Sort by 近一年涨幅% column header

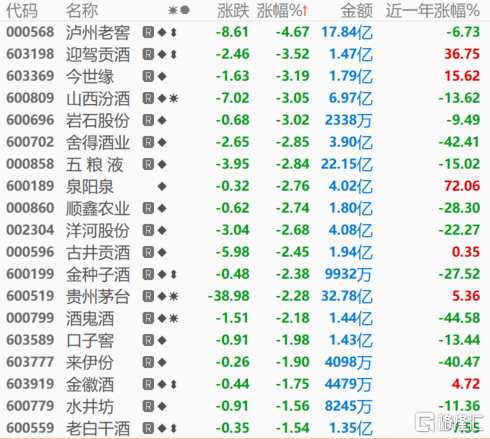(433, 11)
